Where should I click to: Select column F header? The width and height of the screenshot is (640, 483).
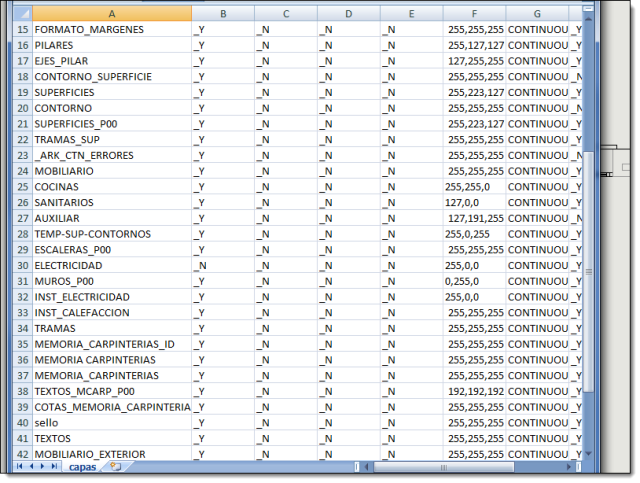point(474,14)
